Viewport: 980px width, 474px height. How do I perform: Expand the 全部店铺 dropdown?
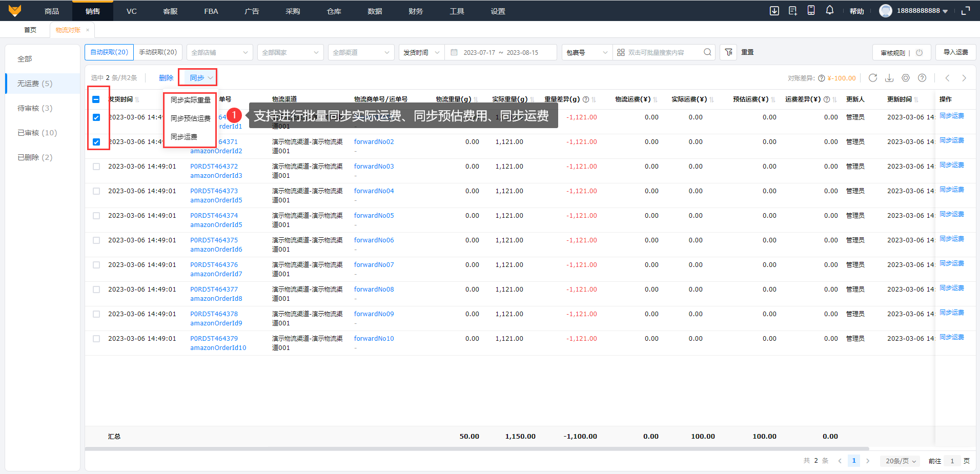[x=219, y=52]
